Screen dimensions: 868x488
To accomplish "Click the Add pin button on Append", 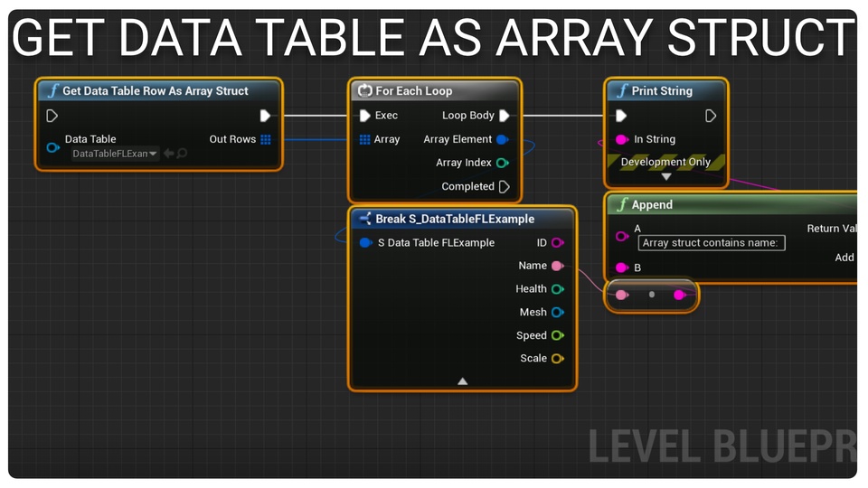I will pos(844,258).
